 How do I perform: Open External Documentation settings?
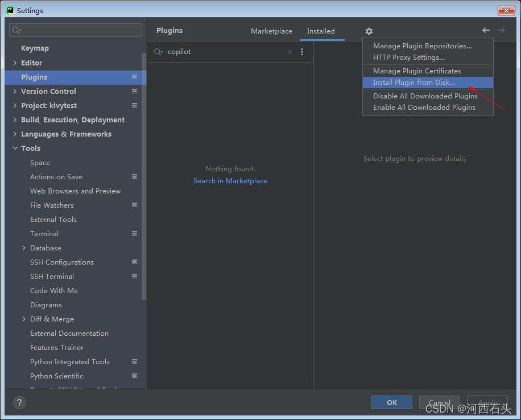pos(69,333)
